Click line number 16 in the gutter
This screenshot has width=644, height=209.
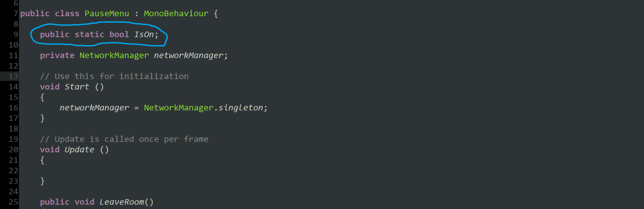pos(13,108)
